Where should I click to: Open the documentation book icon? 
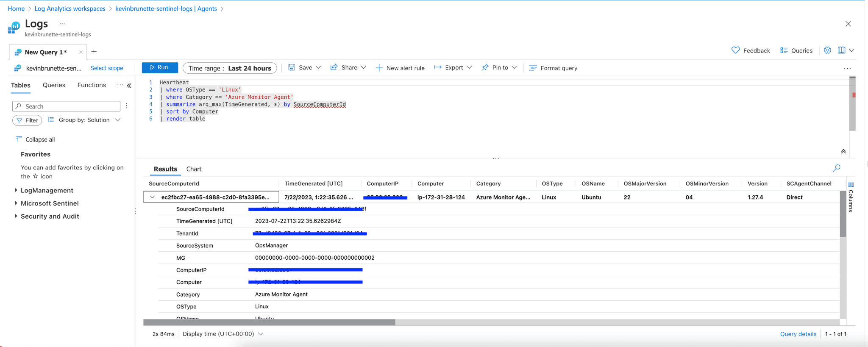[841, 50]
